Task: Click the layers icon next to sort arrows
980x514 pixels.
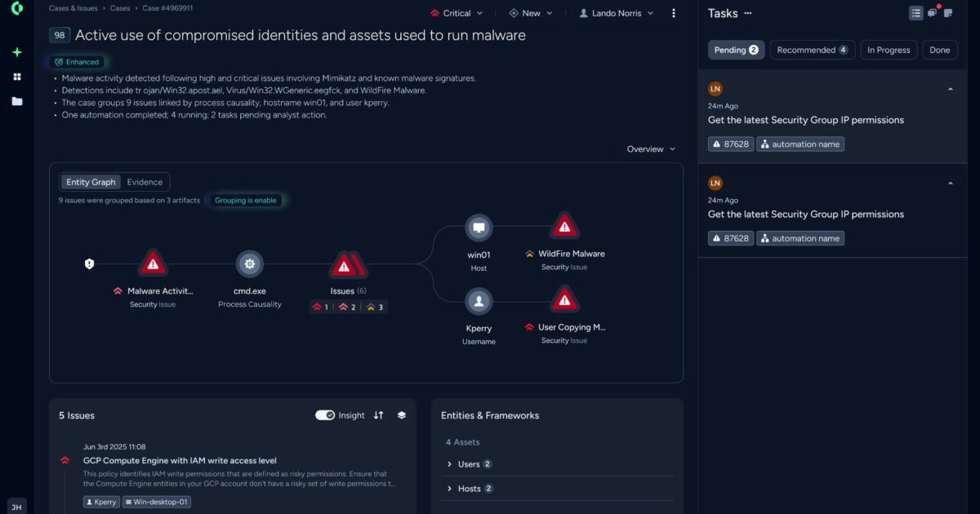Action: pos(401,415)
